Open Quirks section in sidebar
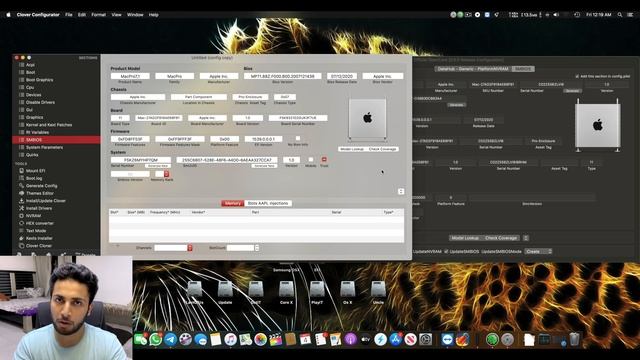640x360 pixels. (32, 155)
